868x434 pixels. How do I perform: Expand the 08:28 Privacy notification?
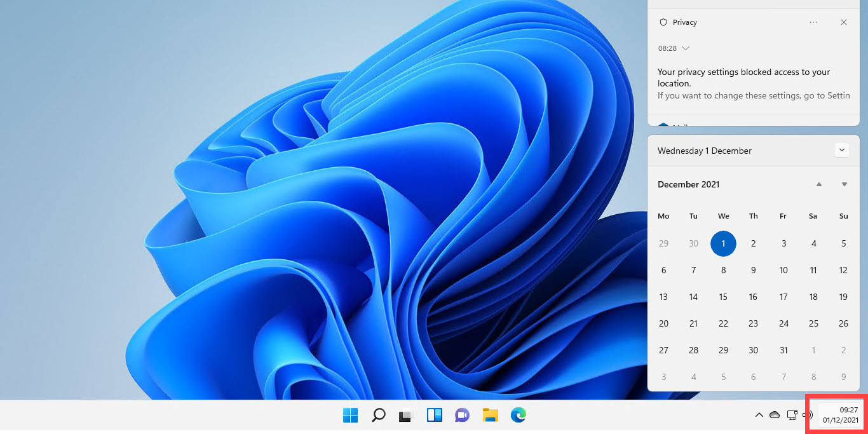(x=685, y=48)
